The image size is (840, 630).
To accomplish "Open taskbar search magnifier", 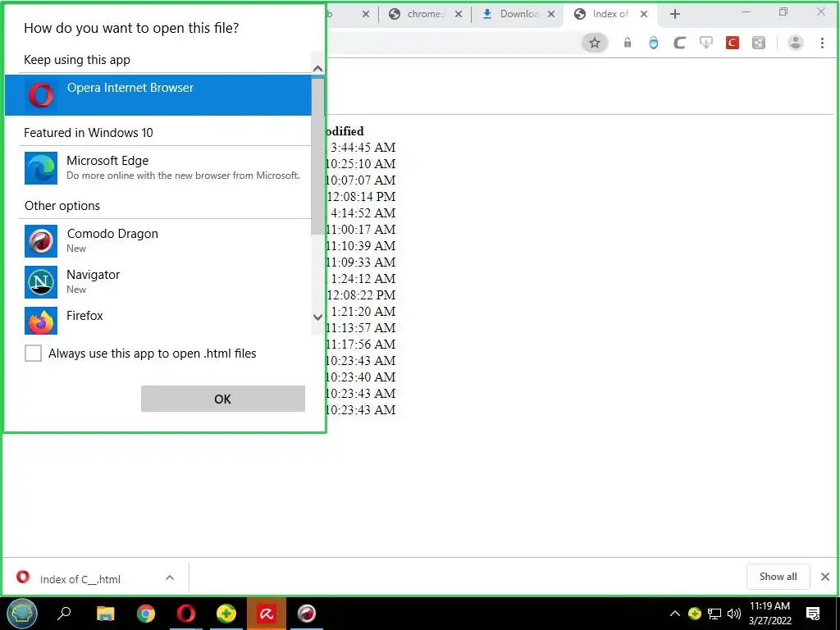I will [x=64, y=613].
